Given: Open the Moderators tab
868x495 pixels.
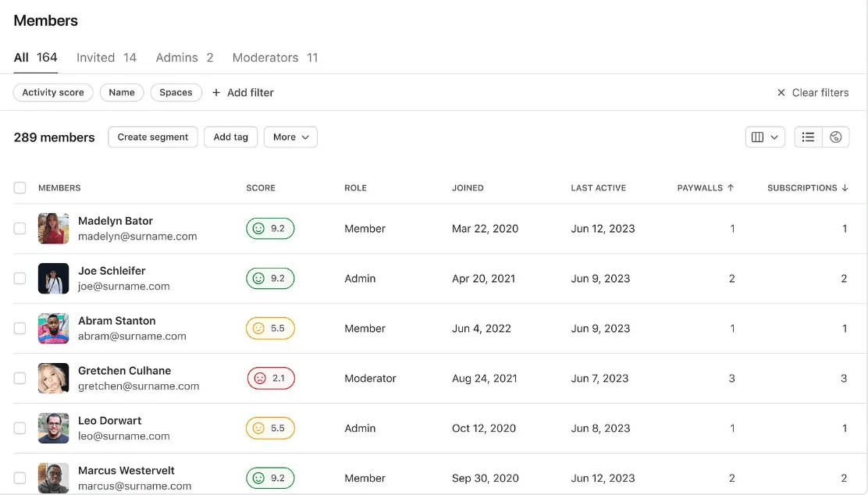Looking at the screenshot, I should pos(275,58).
